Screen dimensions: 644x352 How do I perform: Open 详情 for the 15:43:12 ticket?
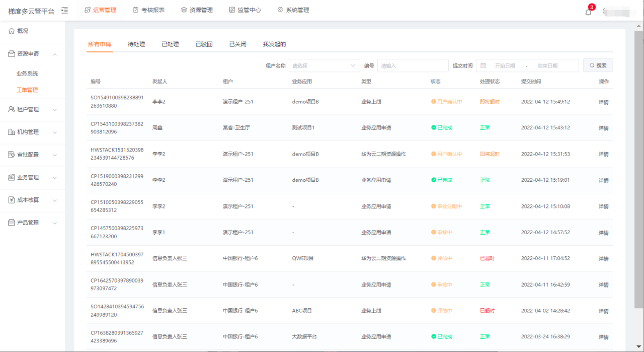(604, 128)
